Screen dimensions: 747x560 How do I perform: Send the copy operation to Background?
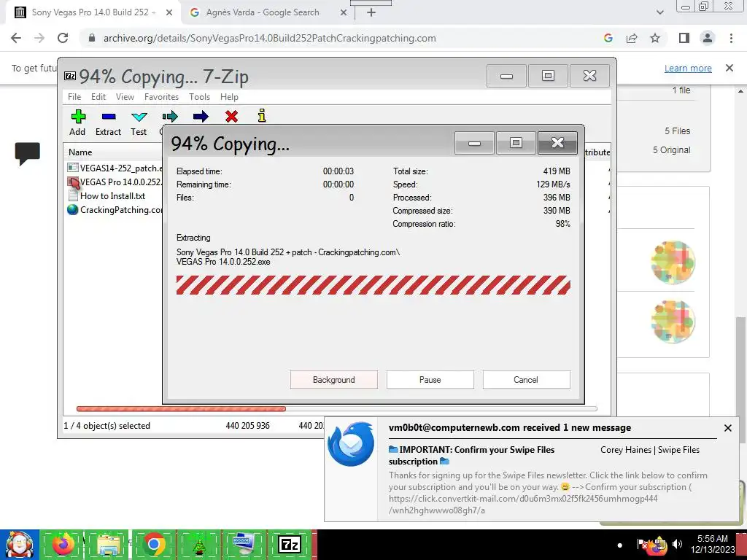[334, 379]
